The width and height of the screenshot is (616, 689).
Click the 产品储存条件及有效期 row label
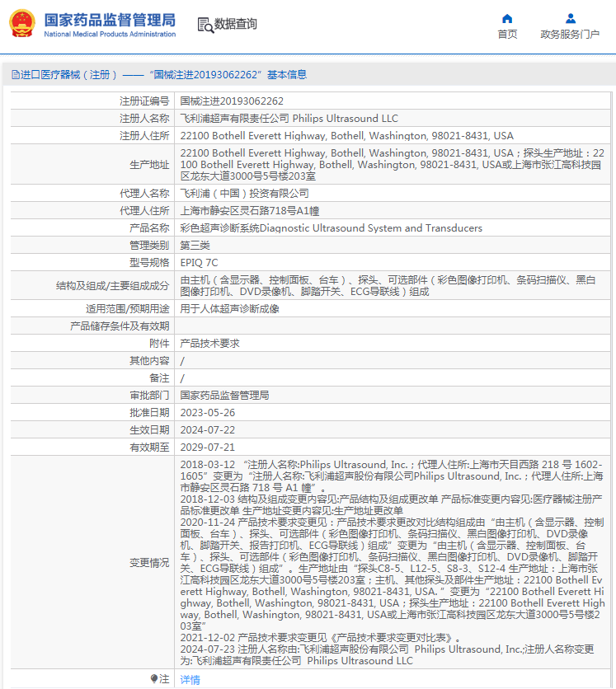pyautogui.click(x=120, y=326)
